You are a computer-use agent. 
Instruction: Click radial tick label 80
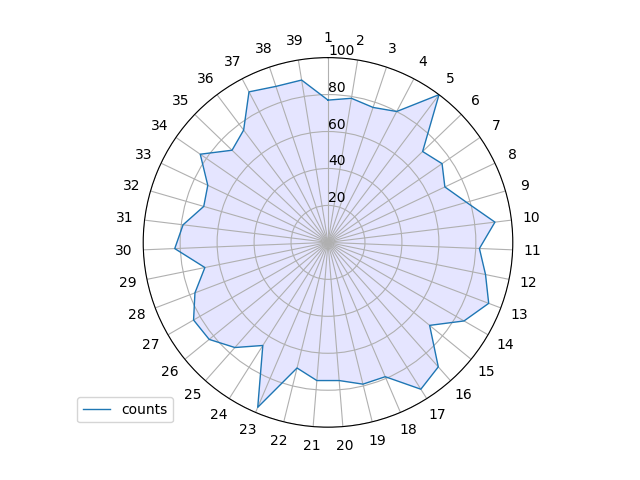(x=337, y=87)
